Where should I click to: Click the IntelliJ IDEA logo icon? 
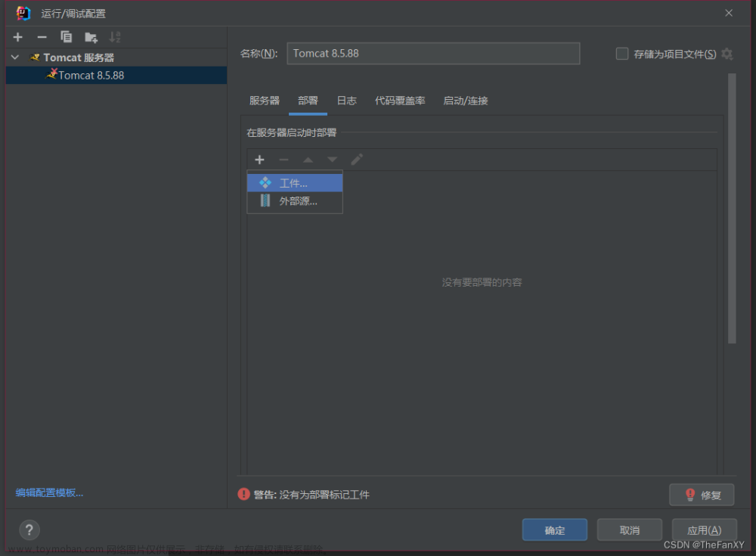pyautogui.click(x=23, y=14)
